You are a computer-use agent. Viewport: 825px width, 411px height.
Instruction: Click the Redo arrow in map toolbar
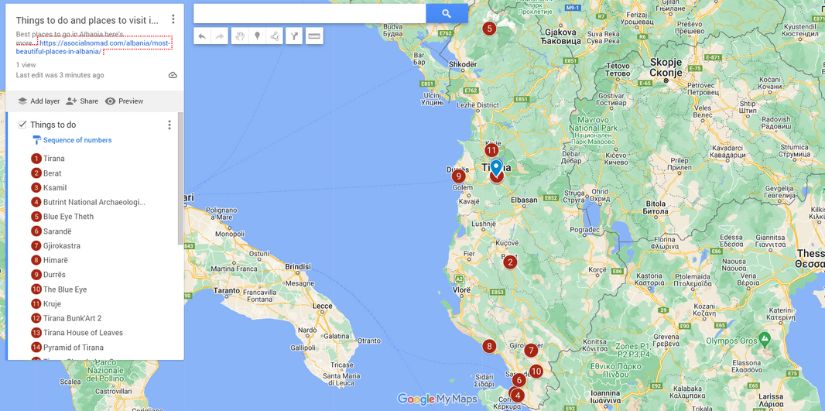coord(220,36)
